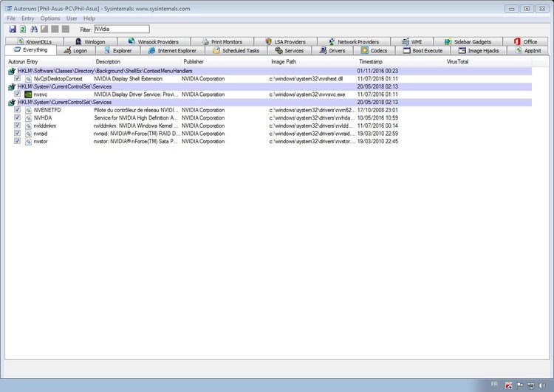
Task: Switch to the Logon tab
Action: click(x=75, y=50)
